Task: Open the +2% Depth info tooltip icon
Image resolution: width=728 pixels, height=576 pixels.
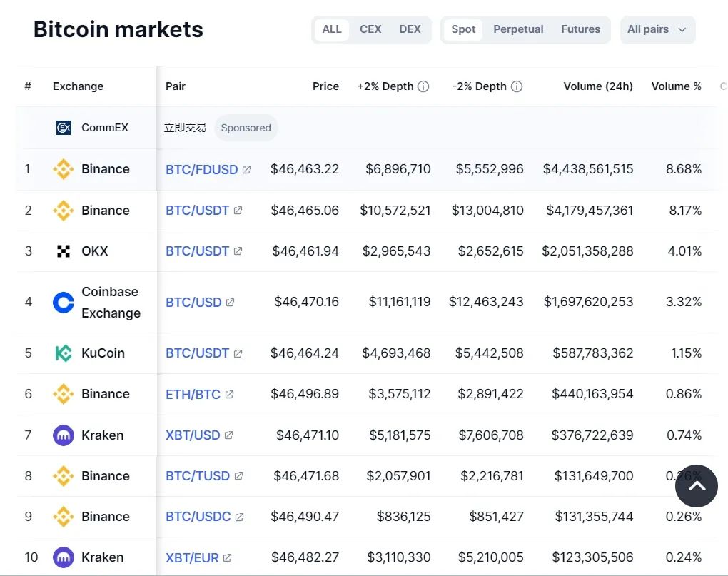Action: [425, 86]
